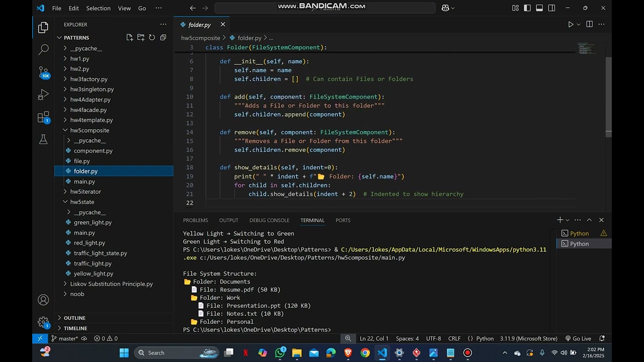Toggle the bottom panel visibility

point(539,8)
